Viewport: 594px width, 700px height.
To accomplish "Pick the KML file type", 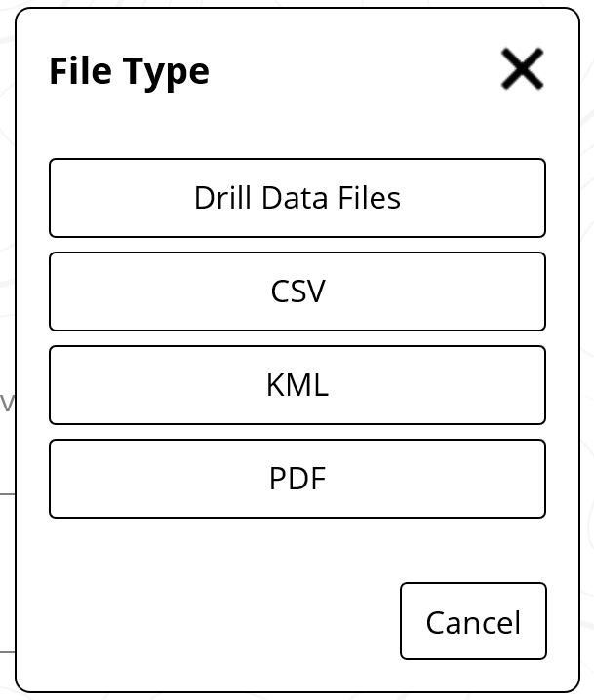I will click(297, 385).
